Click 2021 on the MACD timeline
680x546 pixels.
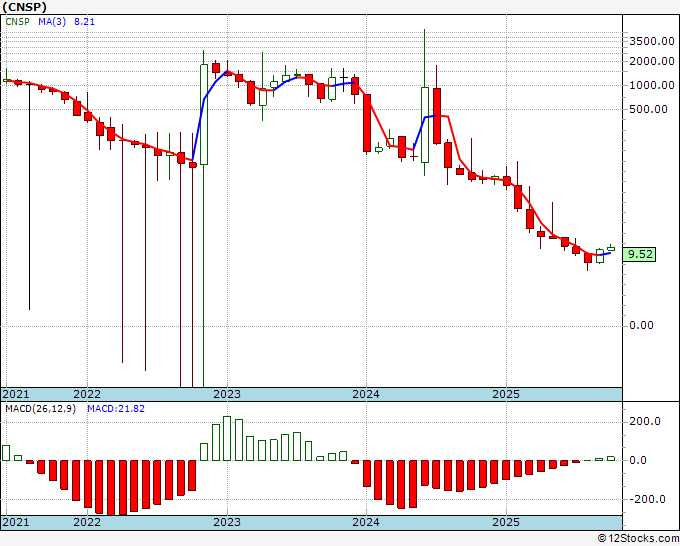click(16, 522)
